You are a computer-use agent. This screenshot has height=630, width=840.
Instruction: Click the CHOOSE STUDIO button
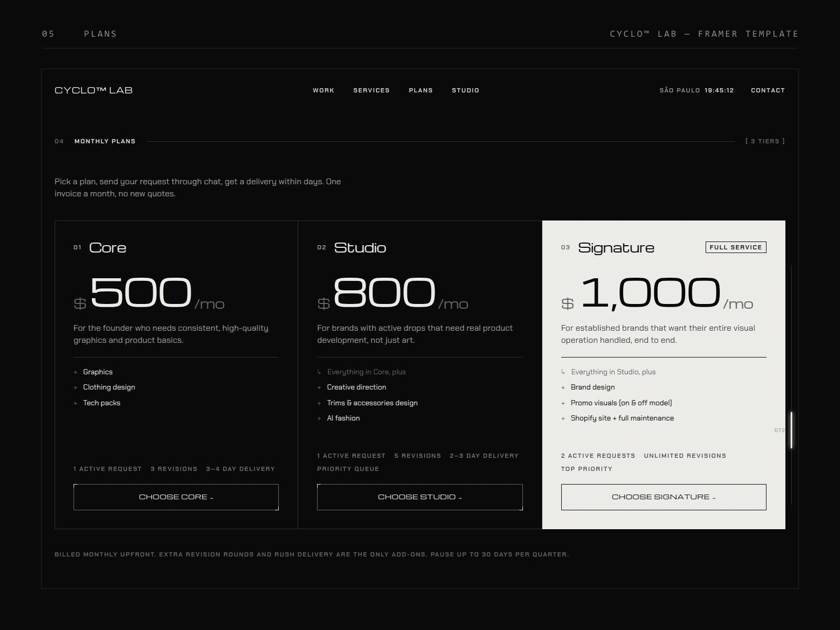click(x=419, y=497)
